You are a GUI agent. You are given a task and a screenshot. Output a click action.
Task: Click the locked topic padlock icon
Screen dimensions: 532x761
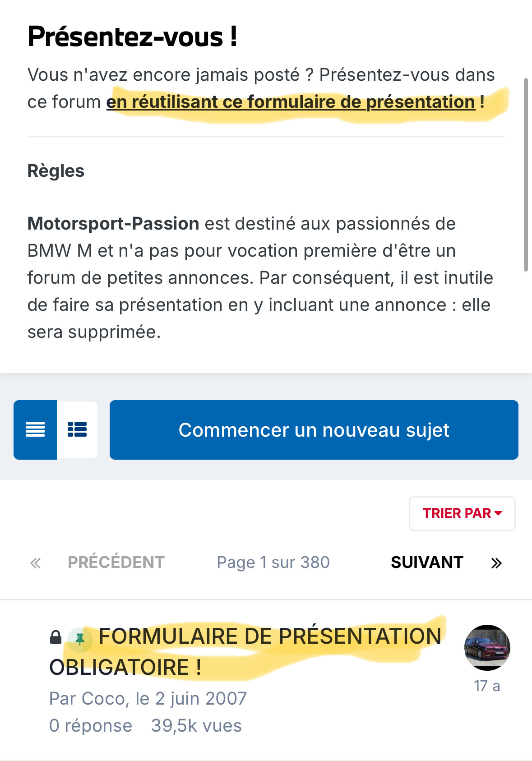coord(56,637)
